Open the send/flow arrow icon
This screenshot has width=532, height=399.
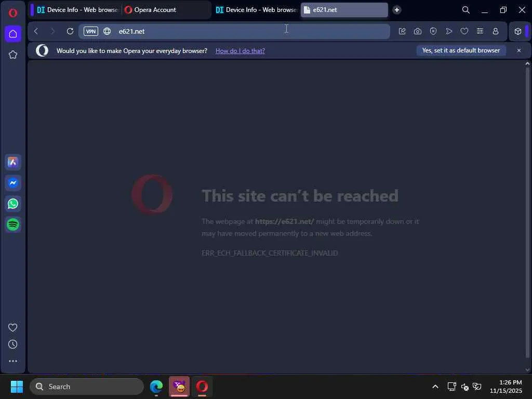tap(449, 31)
